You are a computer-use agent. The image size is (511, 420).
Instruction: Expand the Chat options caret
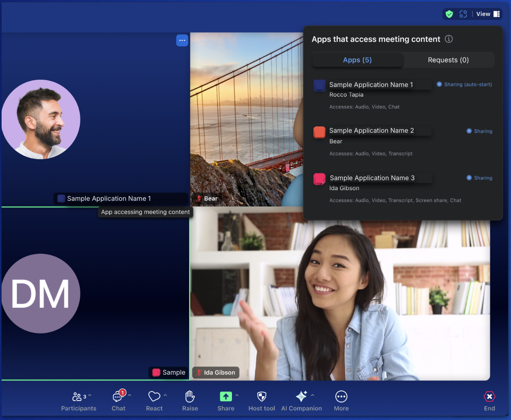(129, 396)
